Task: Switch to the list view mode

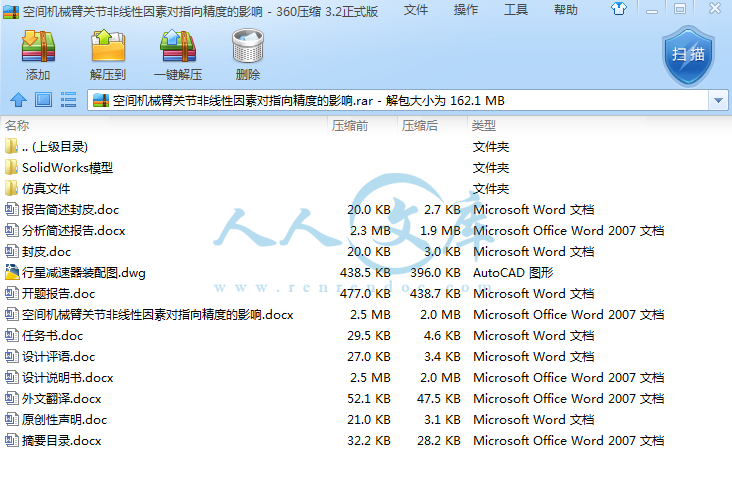Action: (x=68, y=99)
